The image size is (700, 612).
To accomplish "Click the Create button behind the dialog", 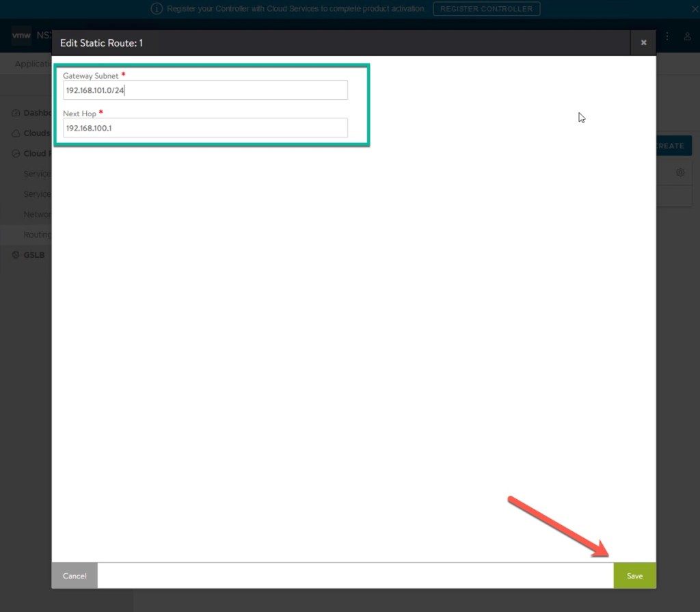I will point(673,146).
